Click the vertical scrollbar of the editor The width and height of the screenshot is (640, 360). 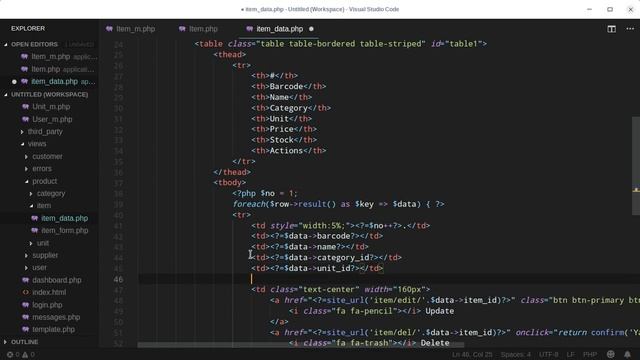pos(636,165)
